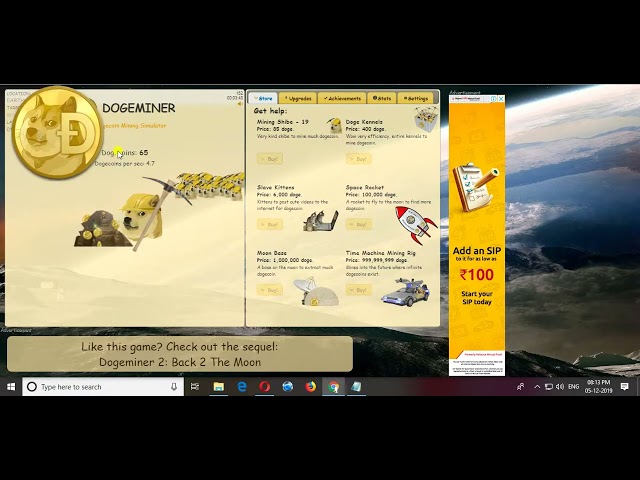Open File Explorer from the taskbar
The height and width of the screenshot is (480, 640).
click(218, 387)
